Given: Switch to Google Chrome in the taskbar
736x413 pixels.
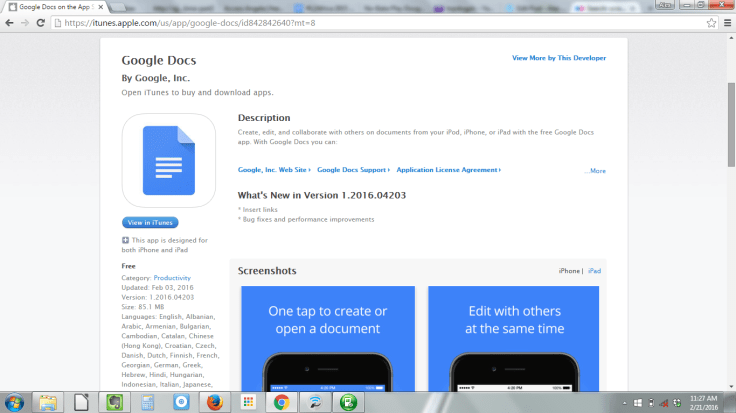Looking at the screenshot, I should coord(282,403).
